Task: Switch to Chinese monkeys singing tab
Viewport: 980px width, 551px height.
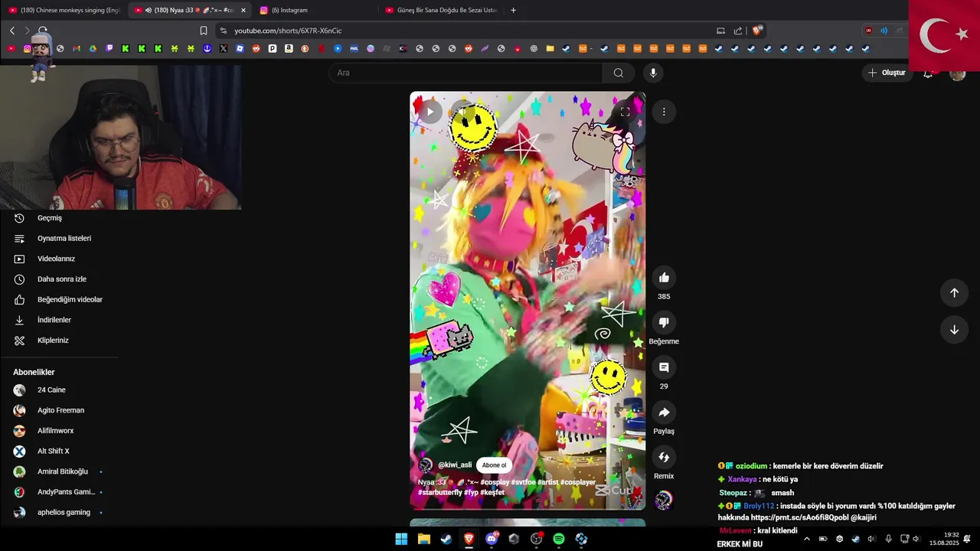Action: pyautogui.click(x=64, y=10)
